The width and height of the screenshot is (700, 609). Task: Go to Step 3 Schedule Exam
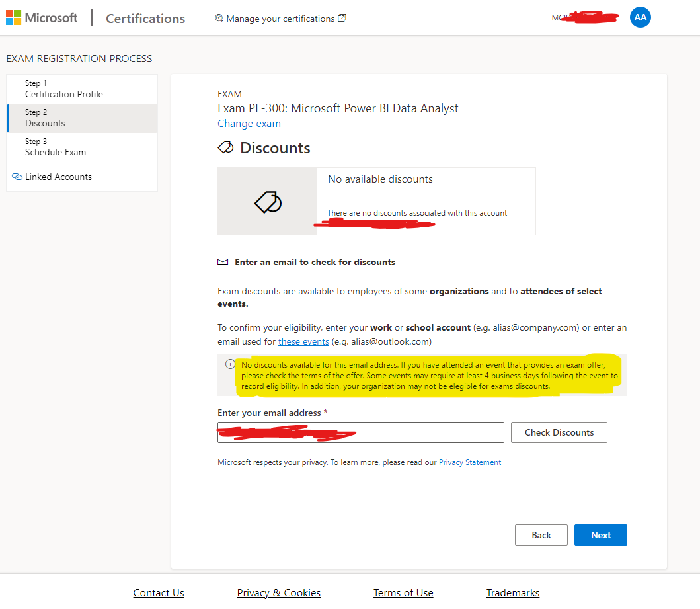click(82, 147)
